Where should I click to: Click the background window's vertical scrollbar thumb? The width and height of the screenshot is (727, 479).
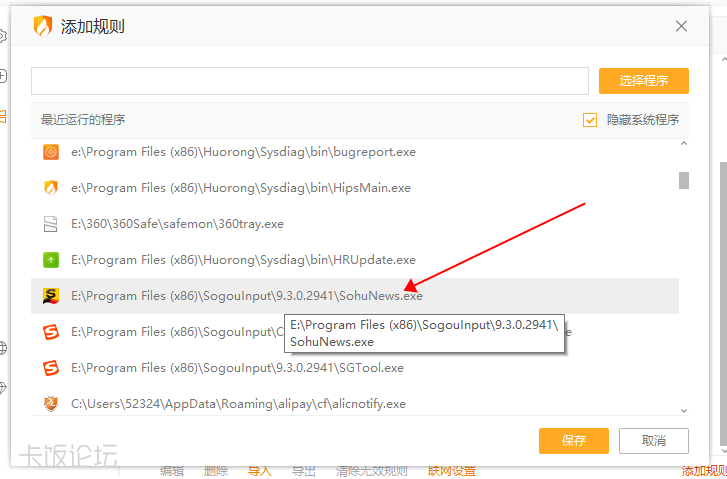(723, 304)
